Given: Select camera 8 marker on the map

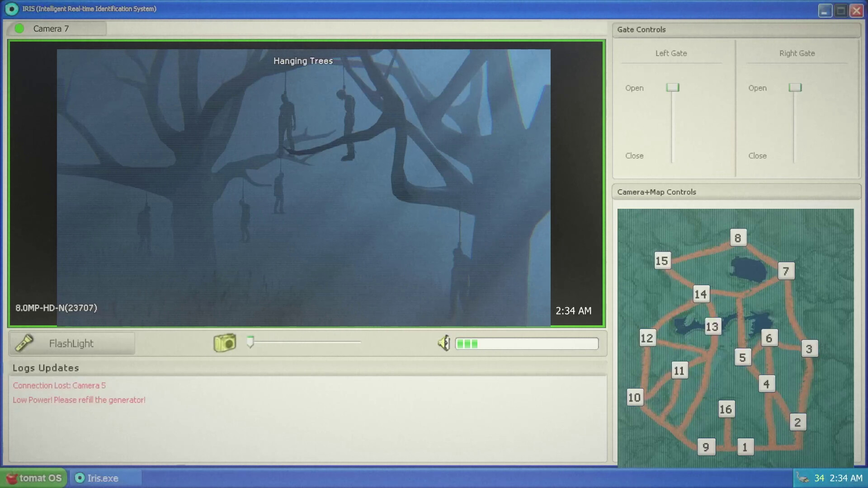Looking at the screenshot, I should pos(738,237).
